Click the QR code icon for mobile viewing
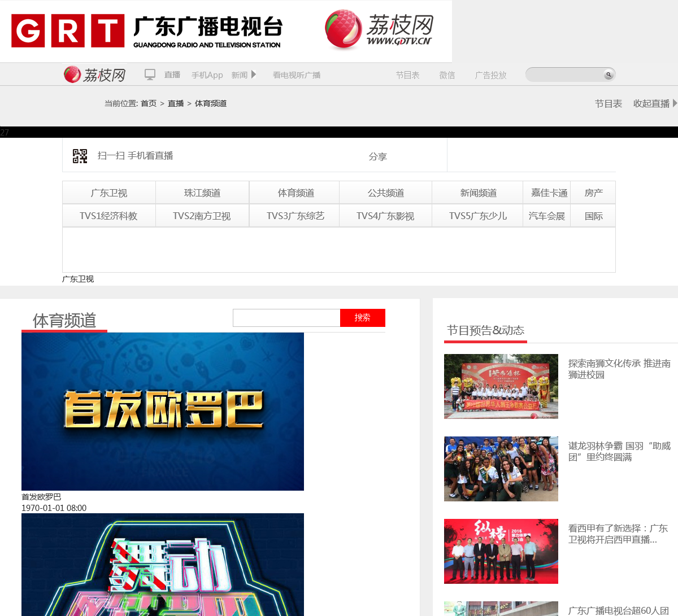 coord(80,156)
